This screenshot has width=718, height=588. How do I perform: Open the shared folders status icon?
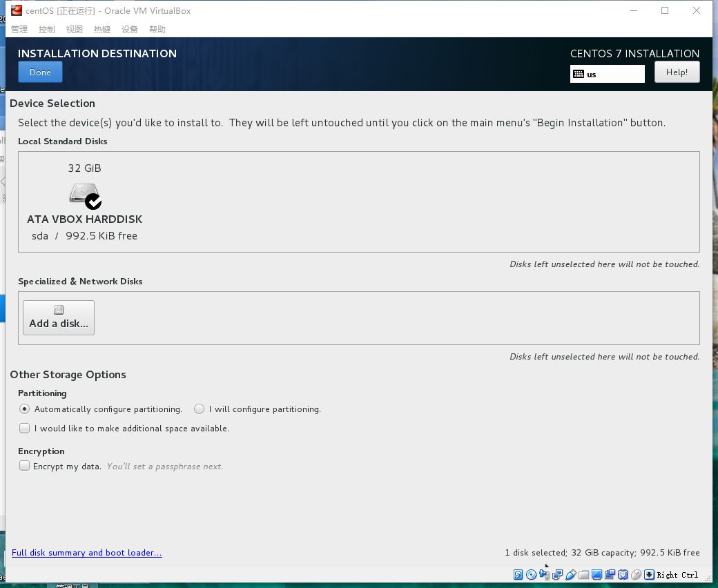[583, 574]
